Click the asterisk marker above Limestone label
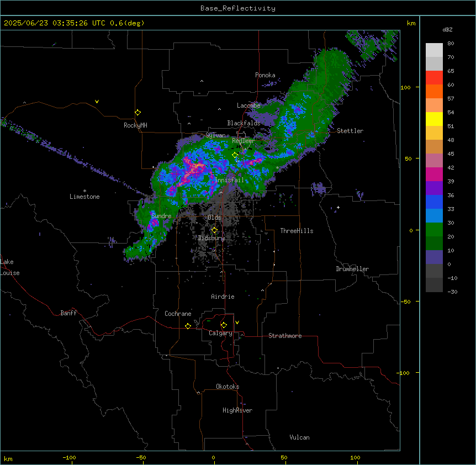Viewport: 476px width, 465px height. coord(84,191)
